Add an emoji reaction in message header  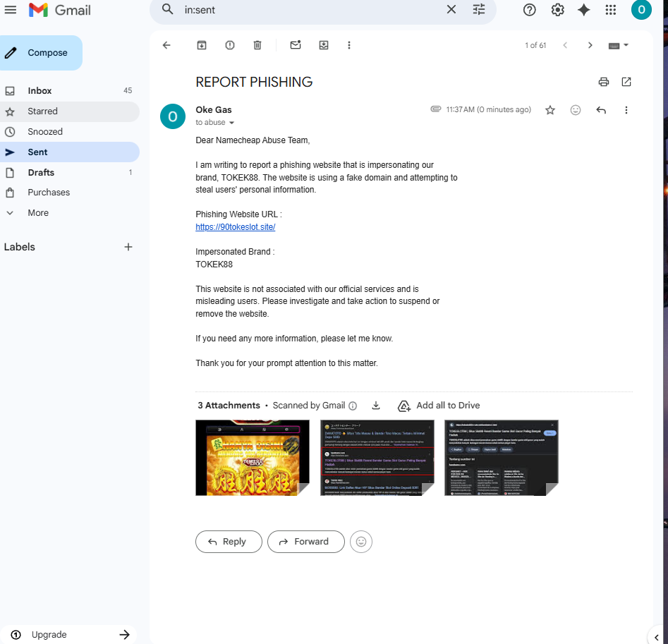(575, 110)
